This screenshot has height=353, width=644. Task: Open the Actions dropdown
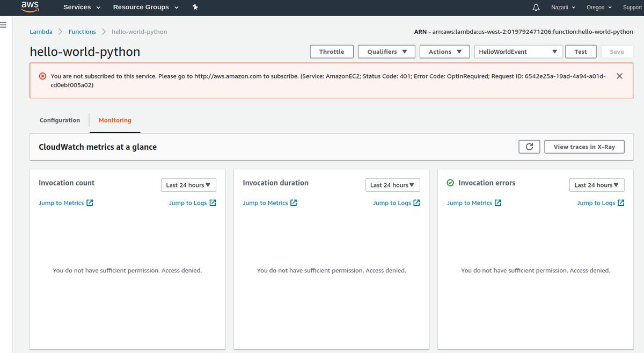445,52
